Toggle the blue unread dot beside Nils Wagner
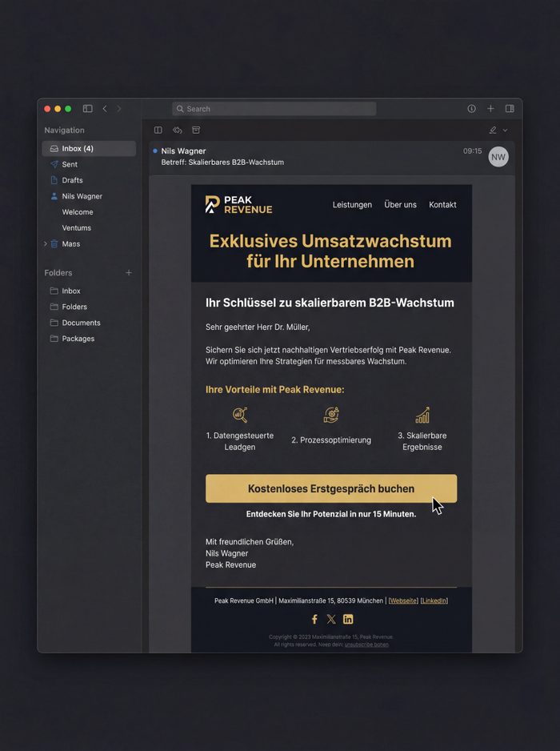Image resolution: width=560 pixels, height=751 pixels. [155, 151]
